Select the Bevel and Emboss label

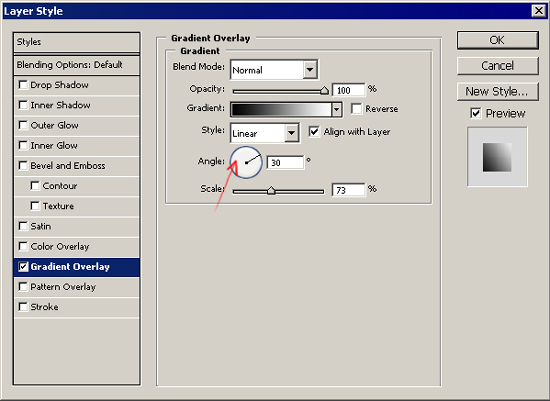[68, 166]
